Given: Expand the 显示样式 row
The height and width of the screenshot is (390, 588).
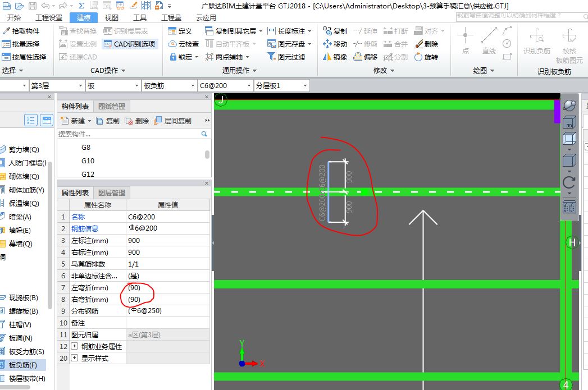Looking at the screenshot, I should pos(74,358).
